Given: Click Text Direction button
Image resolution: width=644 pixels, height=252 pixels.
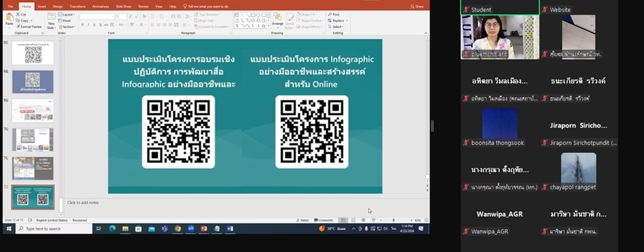Looking at the screenshot, I should point(207,14).
